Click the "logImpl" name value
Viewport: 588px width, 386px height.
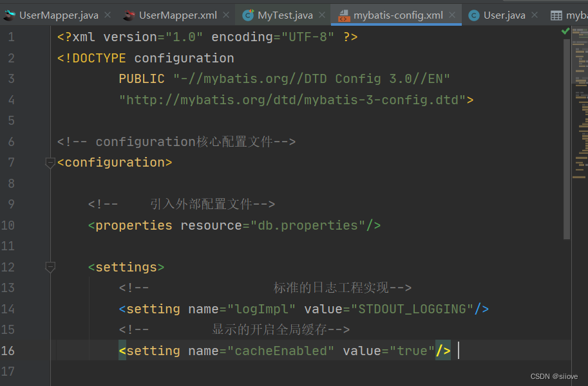click(x=261, y=309)
